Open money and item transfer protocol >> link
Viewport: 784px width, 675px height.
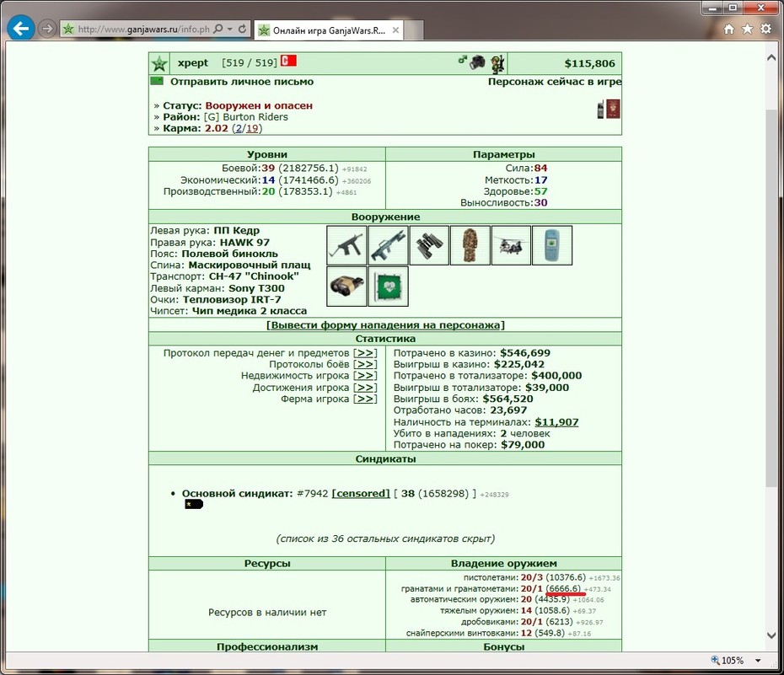[x=365, y=353]
